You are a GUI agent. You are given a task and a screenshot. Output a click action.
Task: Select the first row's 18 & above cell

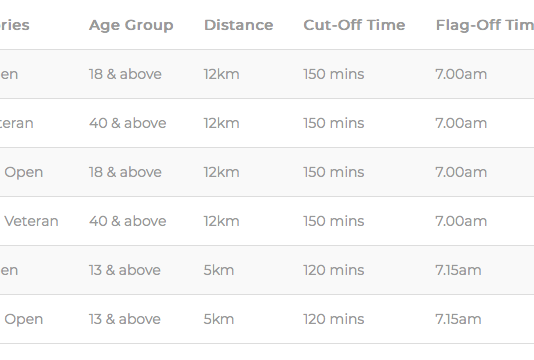click(125, 74)
